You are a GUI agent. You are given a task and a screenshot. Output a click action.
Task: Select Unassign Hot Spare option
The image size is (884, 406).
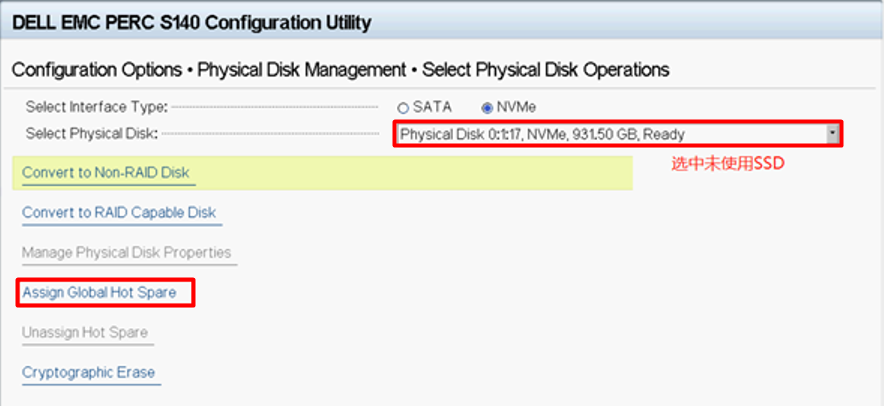(x=85, y=333)
